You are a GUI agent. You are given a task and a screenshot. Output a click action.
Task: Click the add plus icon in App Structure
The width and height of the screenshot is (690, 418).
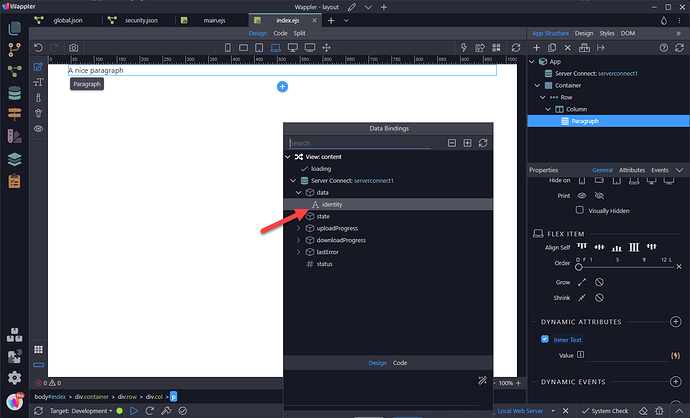536,48
